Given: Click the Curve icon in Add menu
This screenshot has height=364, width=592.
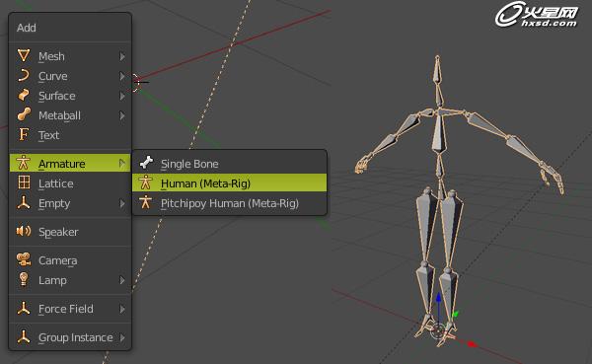Looking at the screenshot, I should coord(24,76).
